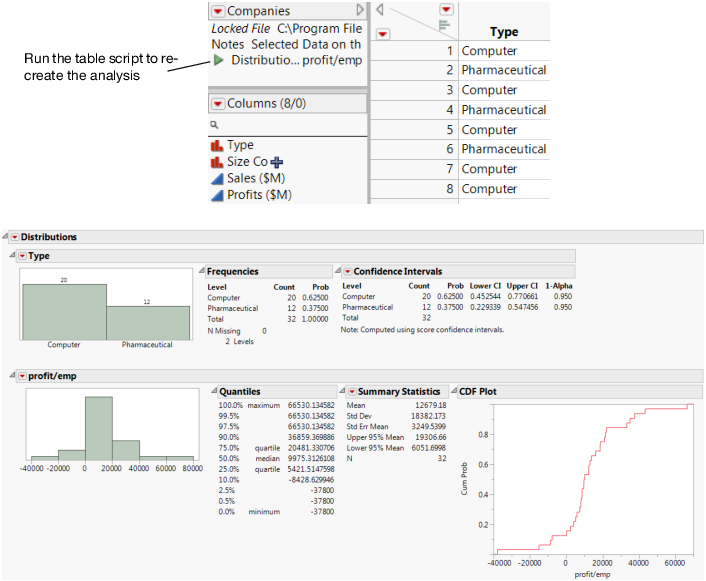Open the Columns panel red triangle menu
Screen dimensions: 706x581
(x=218, y=104)
